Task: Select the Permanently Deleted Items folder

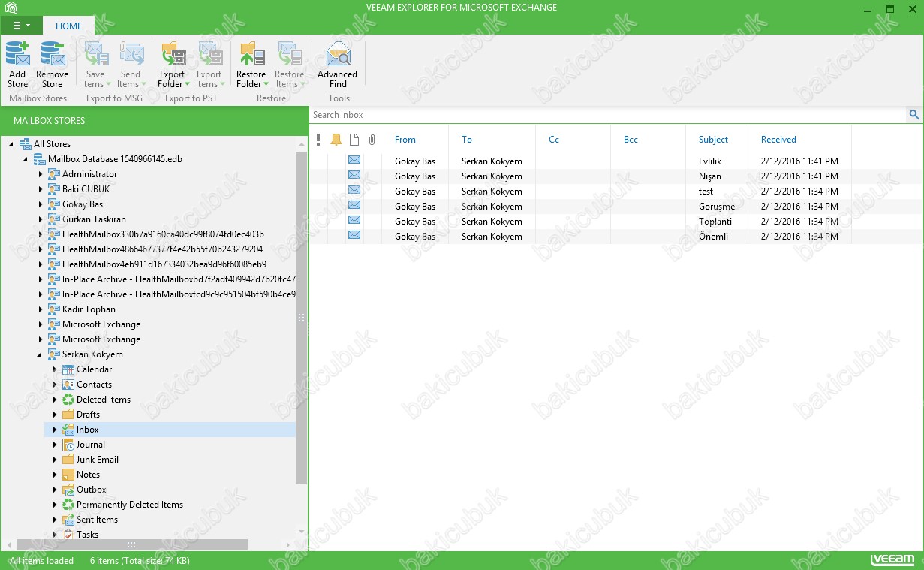Action: [130, 505]
